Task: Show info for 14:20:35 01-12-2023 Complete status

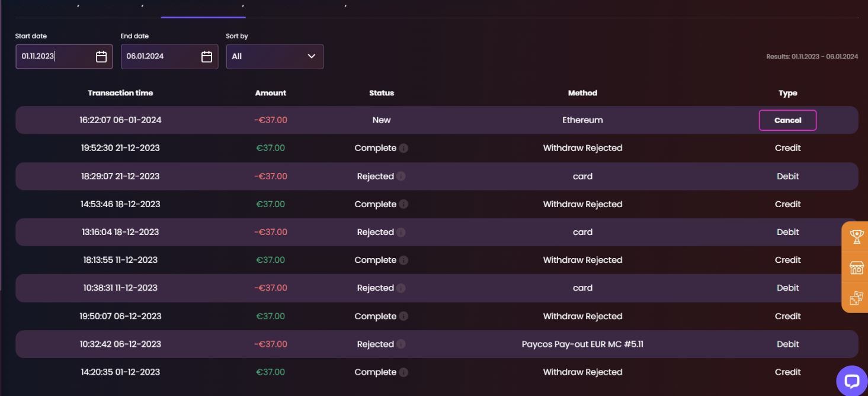Action: 403,372
